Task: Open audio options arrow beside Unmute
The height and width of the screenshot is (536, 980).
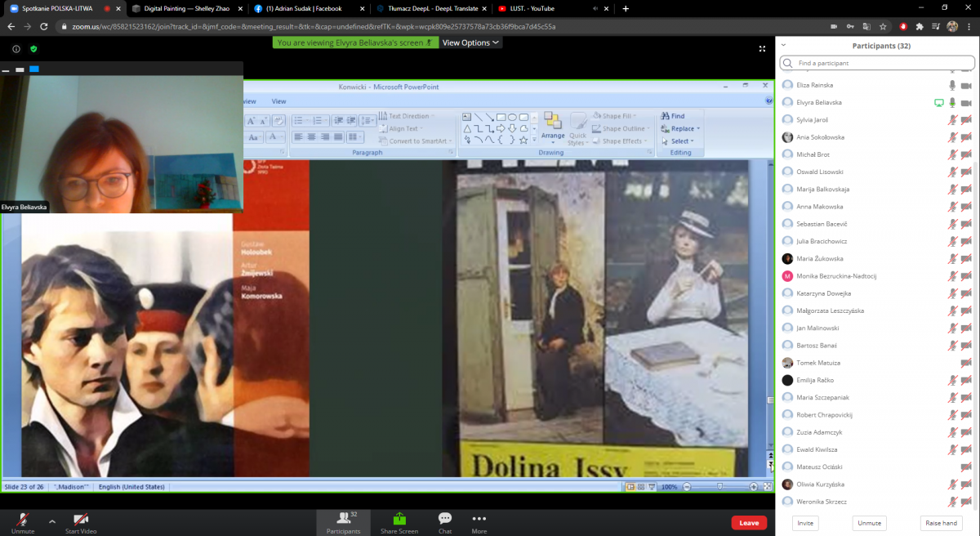Action: [x=52, y=520]
